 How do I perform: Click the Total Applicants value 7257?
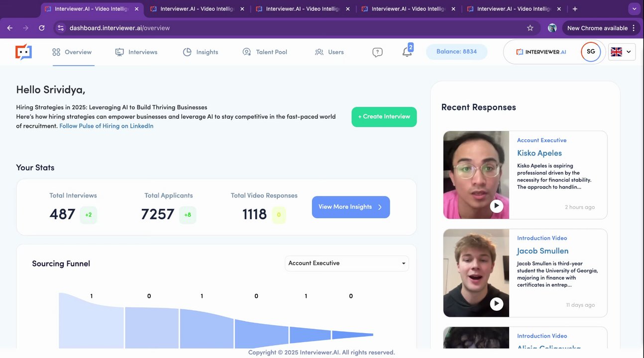[158, 214]
